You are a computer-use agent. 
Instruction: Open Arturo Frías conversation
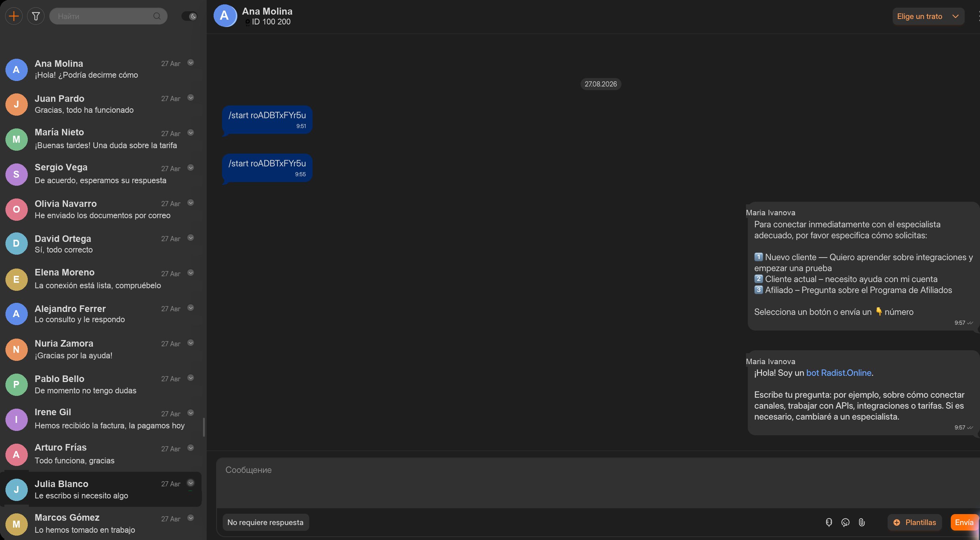101,454
